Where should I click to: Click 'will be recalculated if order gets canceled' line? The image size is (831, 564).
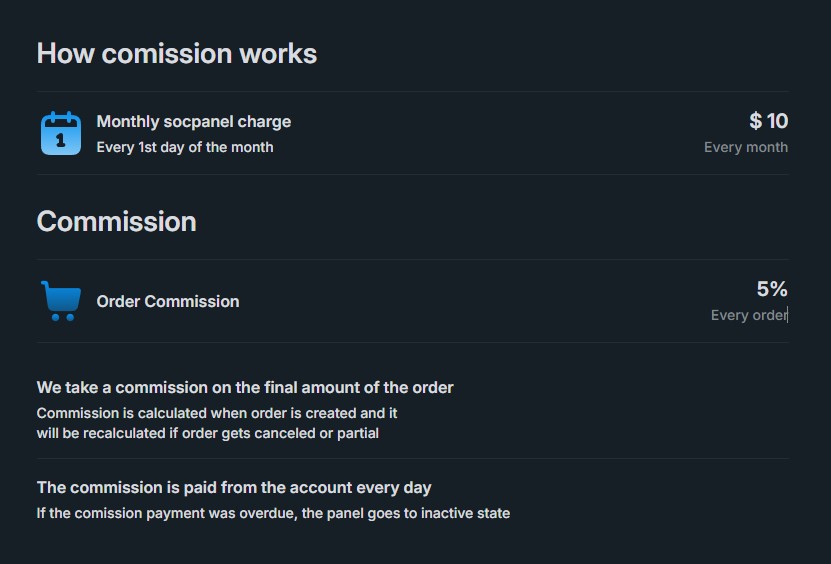pyautogui.click(x=208, y=433)
